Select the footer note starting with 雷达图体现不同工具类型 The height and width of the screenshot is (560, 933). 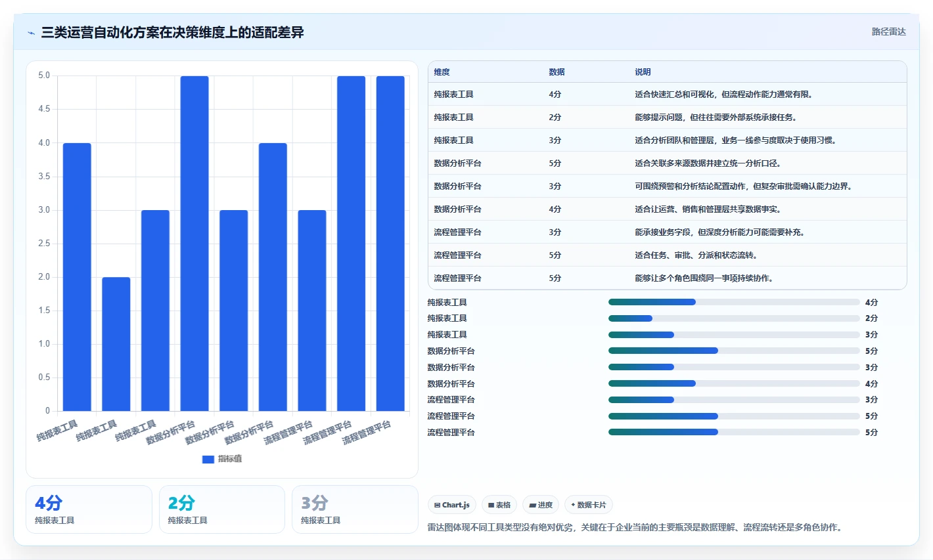635,527
